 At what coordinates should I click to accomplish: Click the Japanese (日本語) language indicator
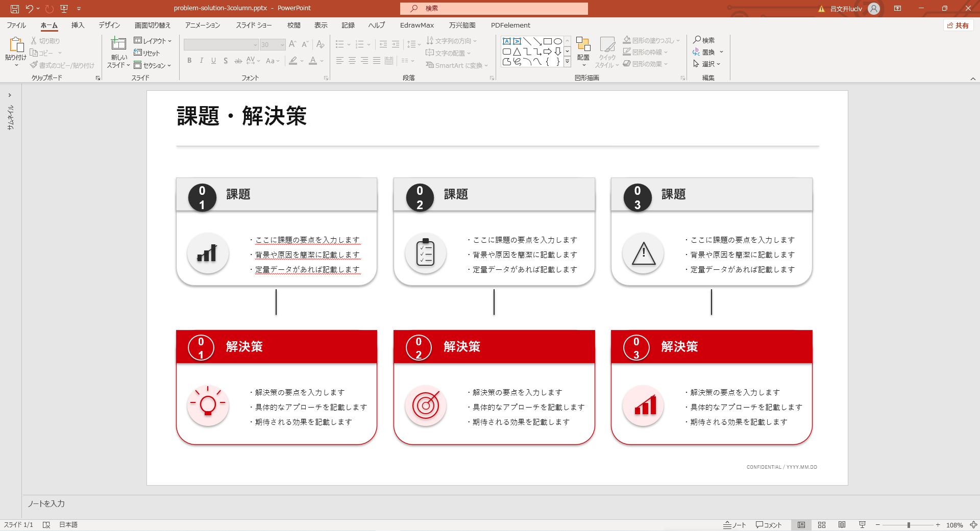click(68, 525)
